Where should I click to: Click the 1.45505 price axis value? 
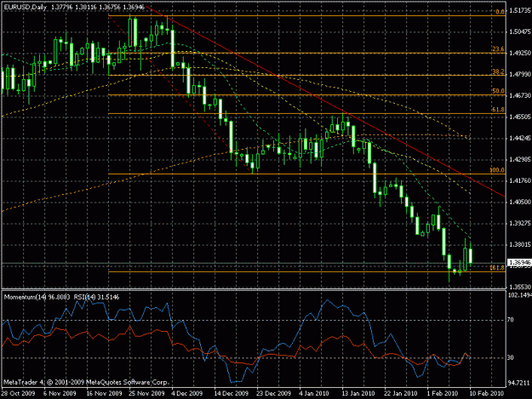tap(520, 117)
